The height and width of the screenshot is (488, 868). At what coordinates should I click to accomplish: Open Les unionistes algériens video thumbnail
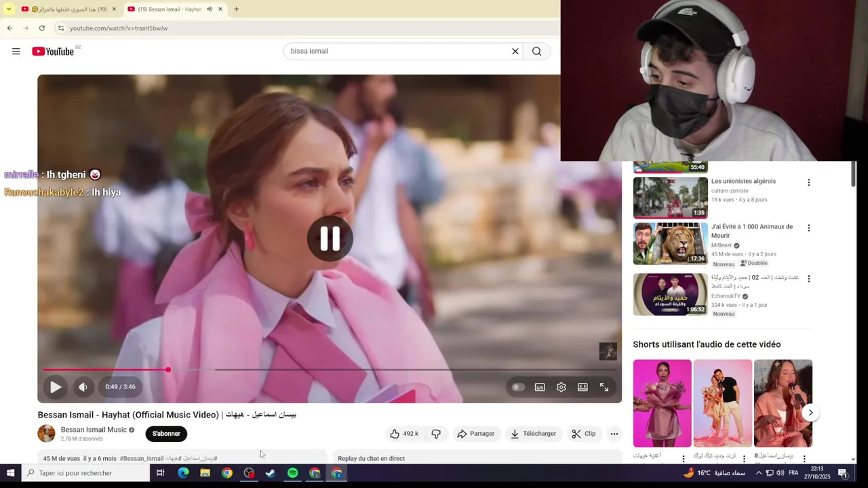point(670,198)
